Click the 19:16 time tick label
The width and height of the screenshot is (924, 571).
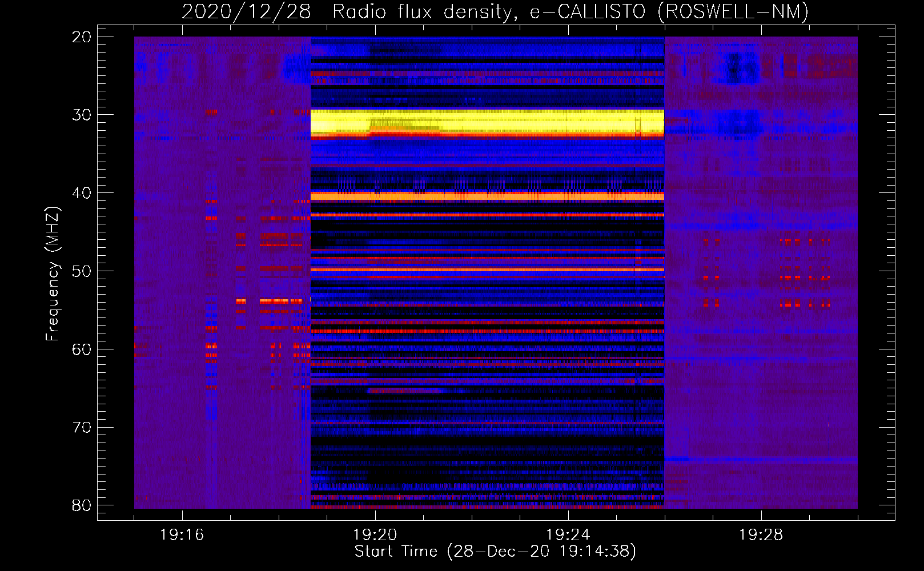(182, 535)
